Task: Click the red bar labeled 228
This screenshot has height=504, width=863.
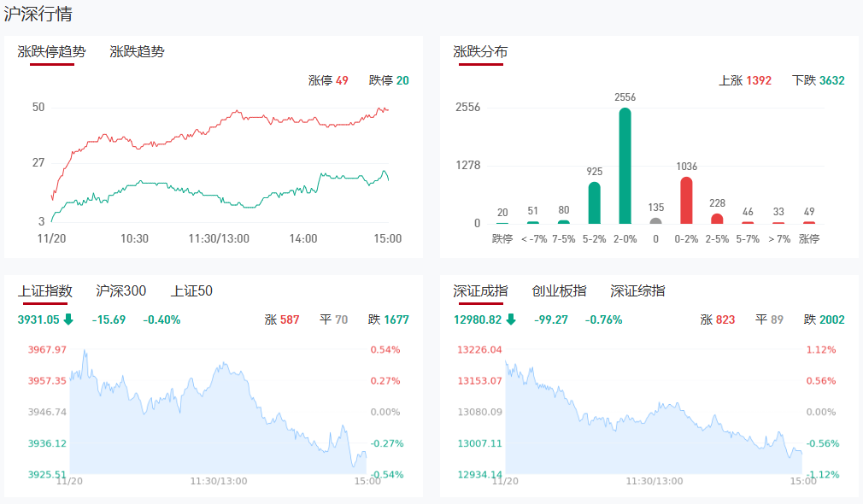Action: coord(717,219)
